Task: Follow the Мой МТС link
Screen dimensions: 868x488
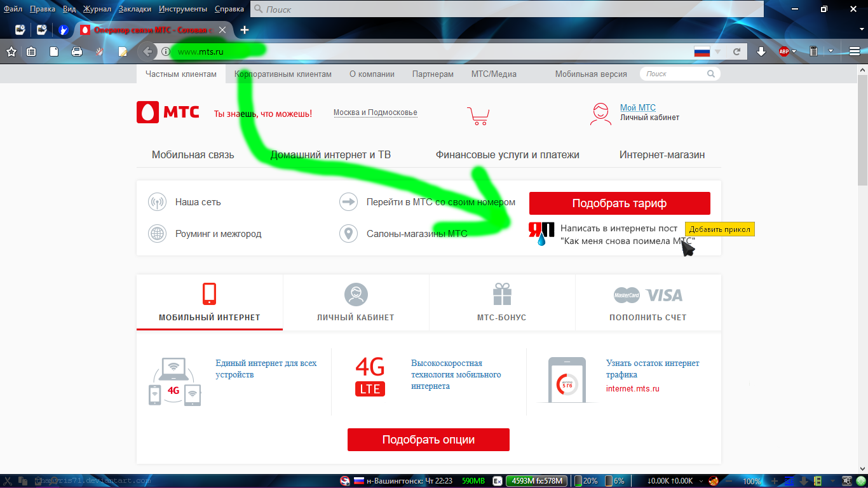Action: coord(638,107)
